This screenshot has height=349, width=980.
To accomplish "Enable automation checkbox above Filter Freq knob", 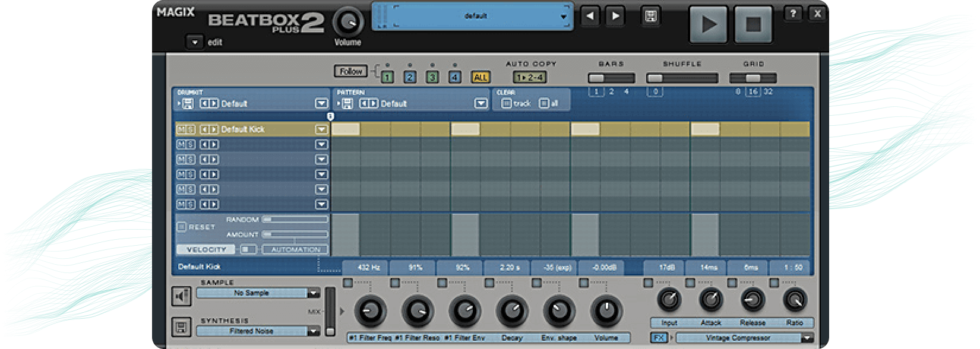I will coord(348,283).
